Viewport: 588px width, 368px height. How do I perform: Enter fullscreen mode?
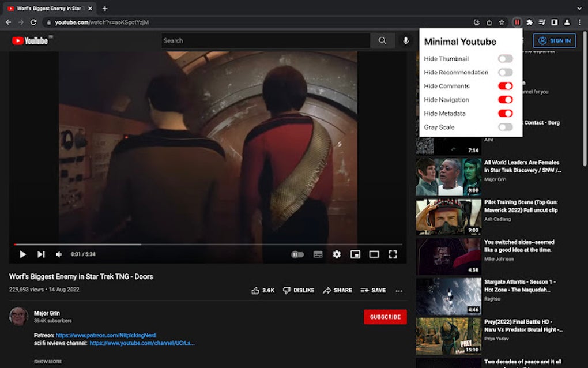click(x=393, y=255)
